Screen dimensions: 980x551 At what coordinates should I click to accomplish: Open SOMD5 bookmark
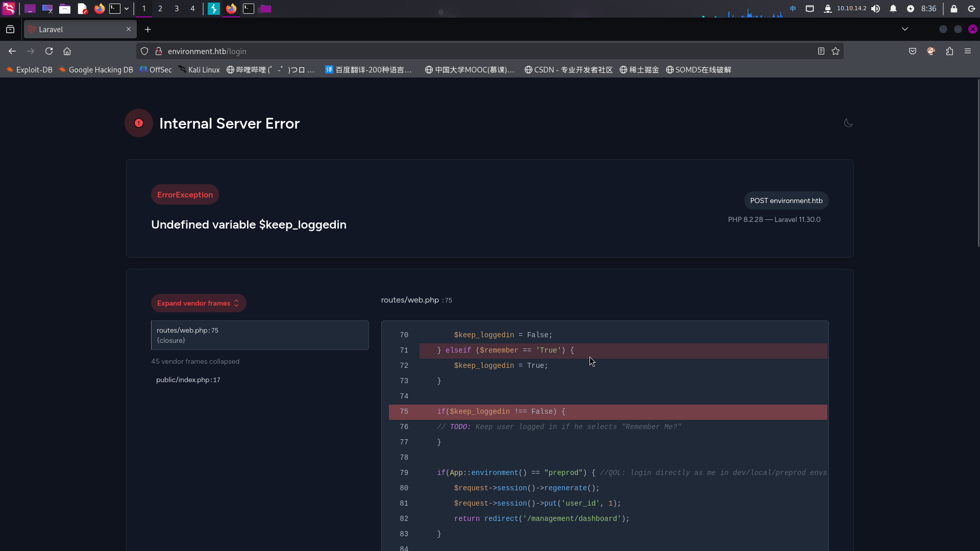[x=699, y=70]
